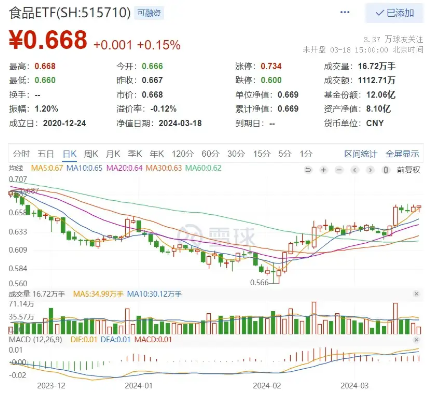
Task: Select the 年K tab
Action: tap(157, 154)
